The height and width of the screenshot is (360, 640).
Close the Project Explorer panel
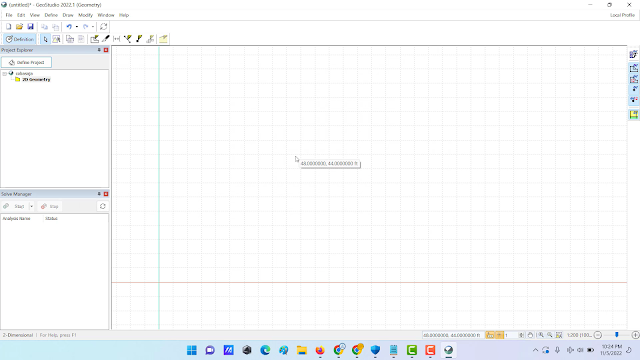(x=106, y=50)
